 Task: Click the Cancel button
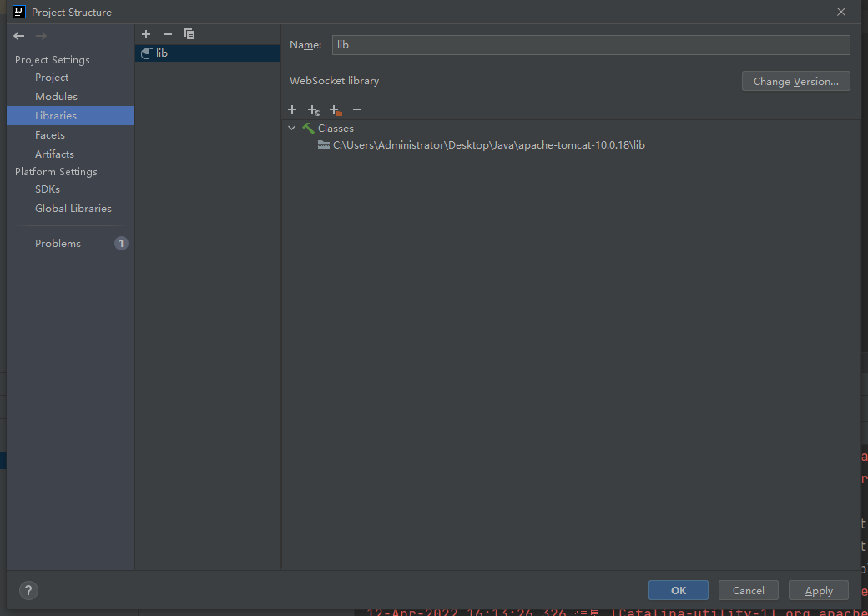pos(749,590)
